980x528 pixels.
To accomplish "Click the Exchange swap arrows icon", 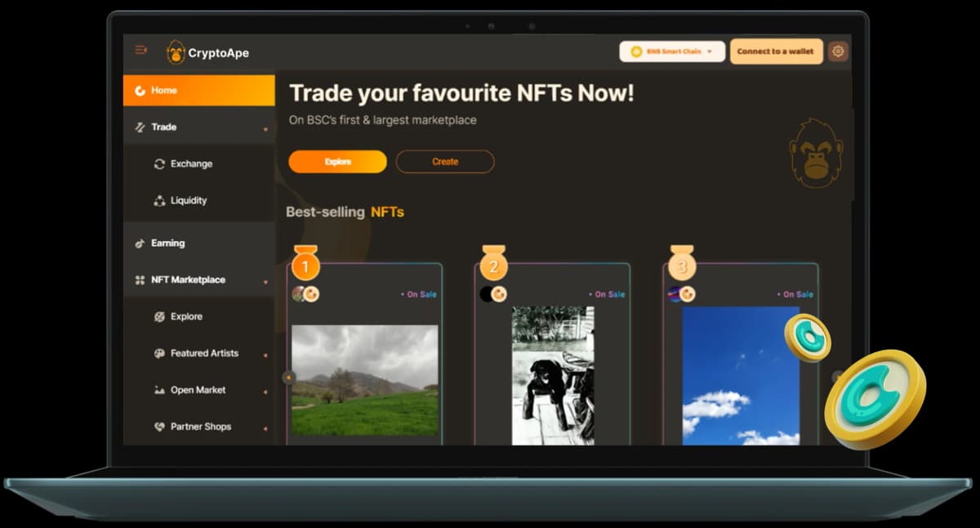I will (159, 164).
